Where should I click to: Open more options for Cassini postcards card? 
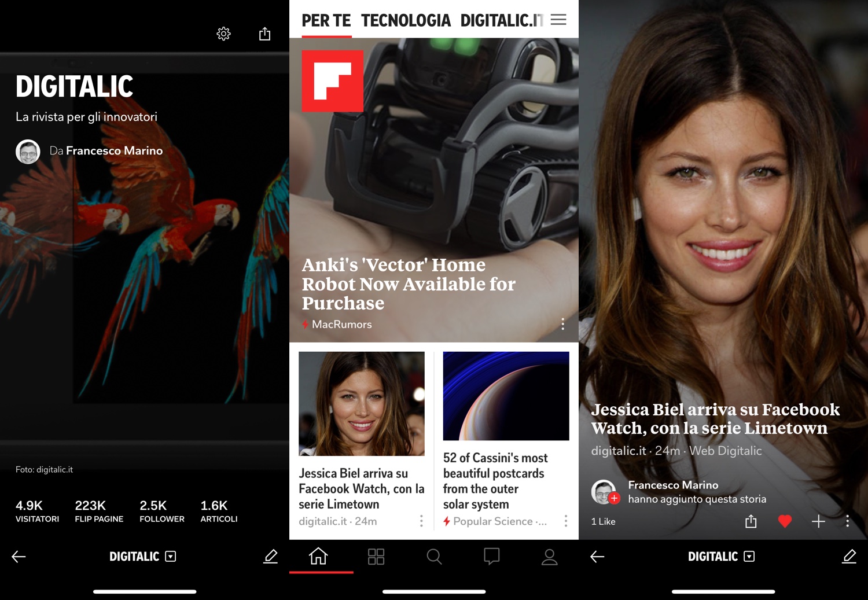coord(565,521)
